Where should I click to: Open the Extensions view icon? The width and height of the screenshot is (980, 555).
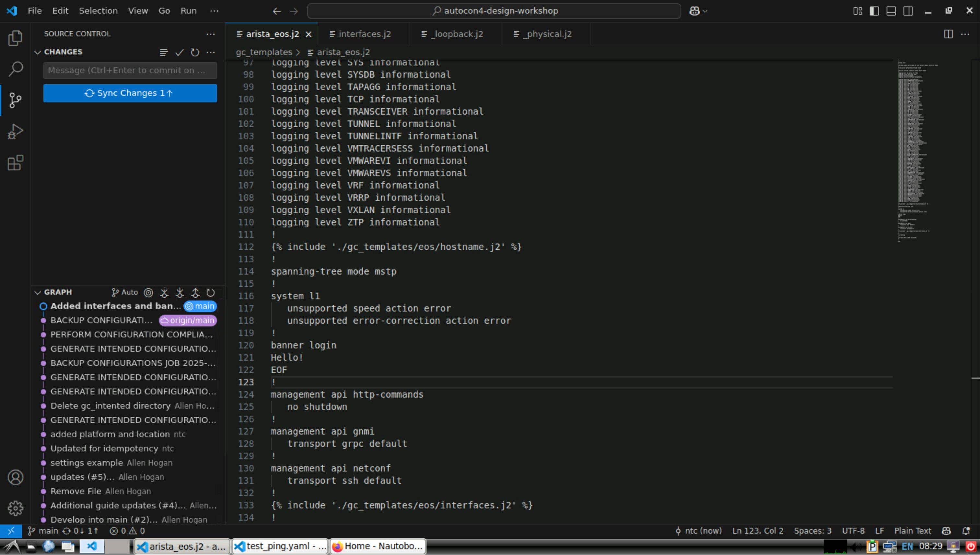point(15,163)
